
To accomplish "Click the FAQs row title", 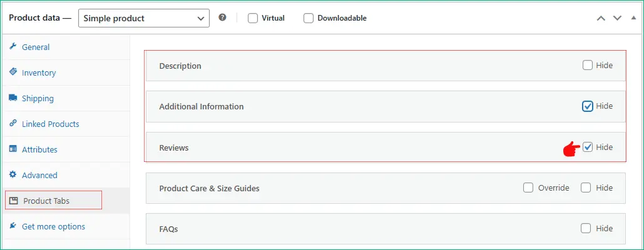I will tap(168, 229).
